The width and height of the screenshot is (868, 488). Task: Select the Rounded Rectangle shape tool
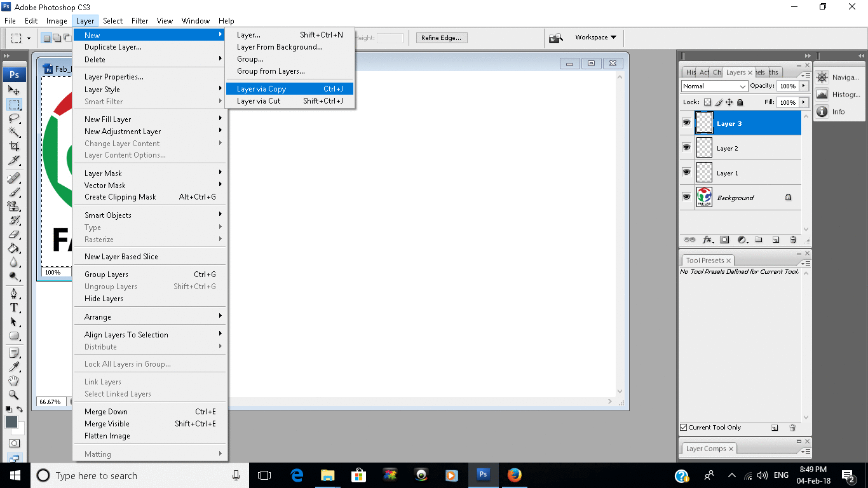tap(14, 335)
